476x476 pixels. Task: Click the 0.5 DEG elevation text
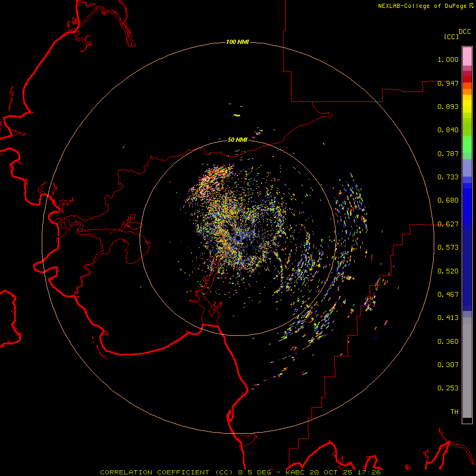(x=254, y=472)
